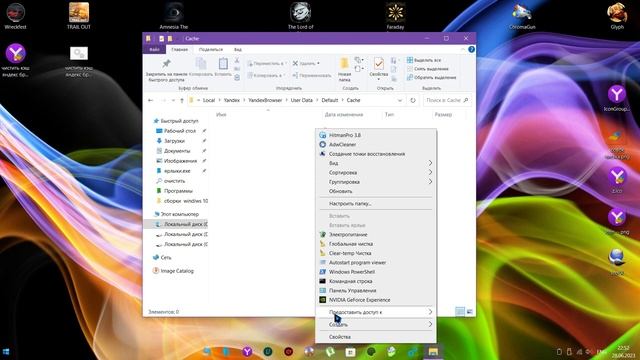Screen dimensions: 640x360
Task: Click Выделить все in ribbon
Action: click(x=424, y=60)
